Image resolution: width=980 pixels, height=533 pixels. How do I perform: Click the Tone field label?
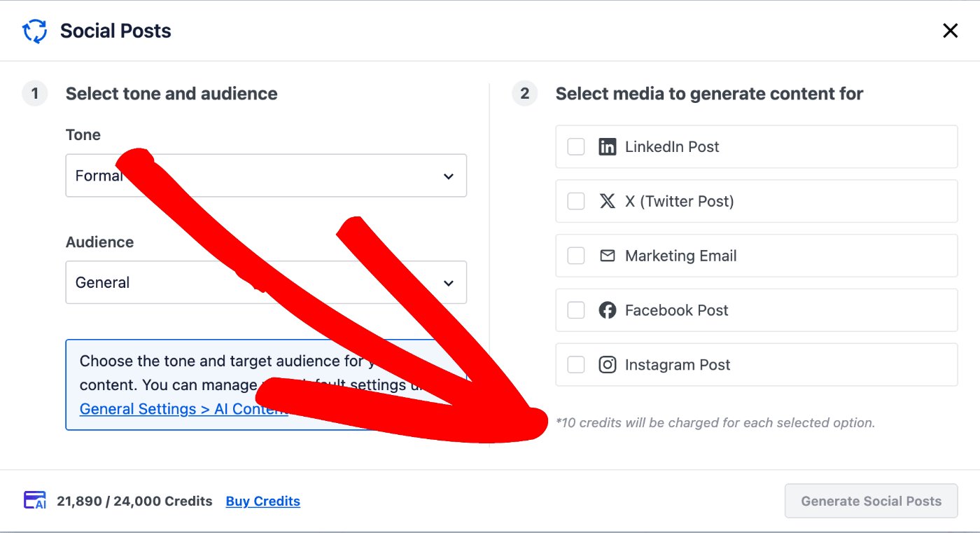83,135
